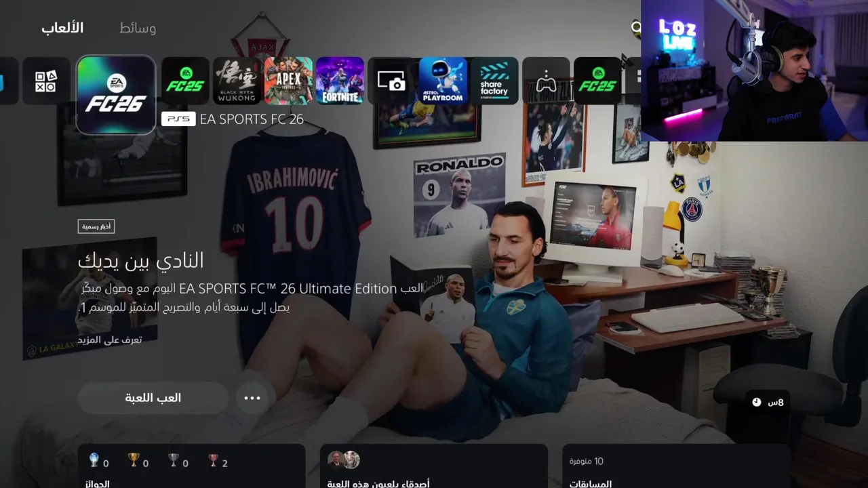This screenshot has width=868, height=488.
Task: Open Astro's Playroom tile
Action: [443, 81]
